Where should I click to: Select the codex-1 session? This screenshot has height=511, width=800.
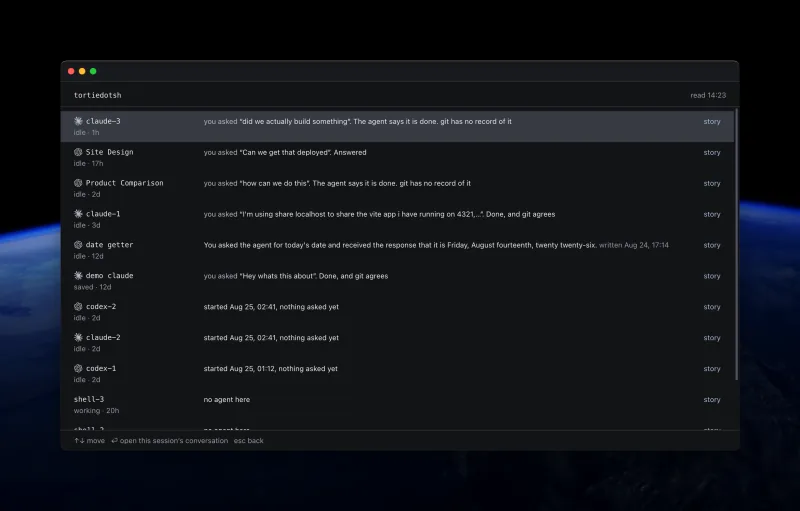click(x=101, y=368)
